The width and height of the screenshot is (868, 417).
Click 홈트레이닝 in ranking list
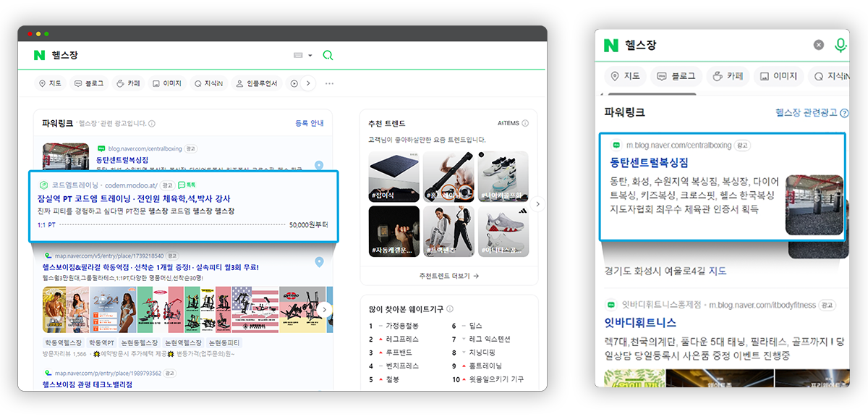point(485,366)
